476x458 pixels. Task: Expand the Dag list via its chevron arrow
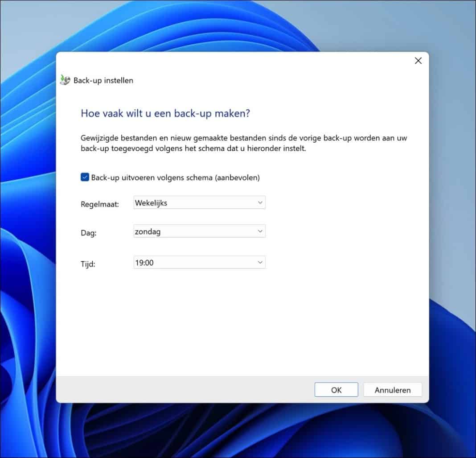[260, 231]
